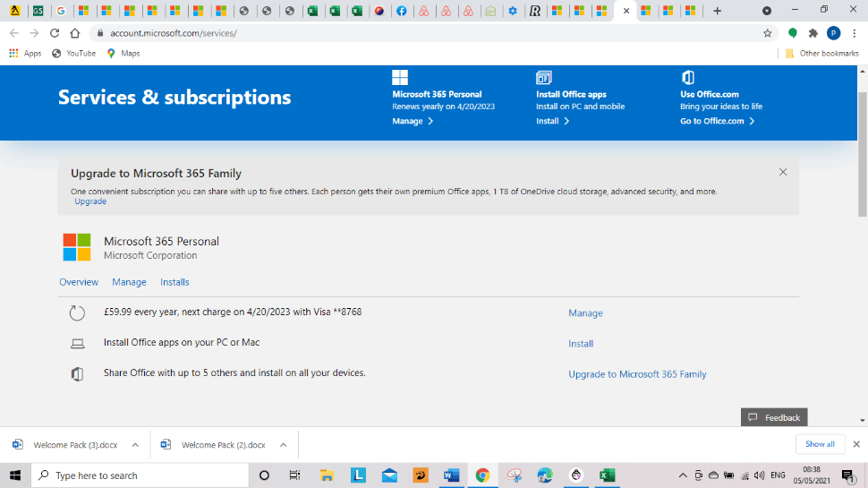
Task: Follow Go to Office.com link
Action: [x=718, y=121]
